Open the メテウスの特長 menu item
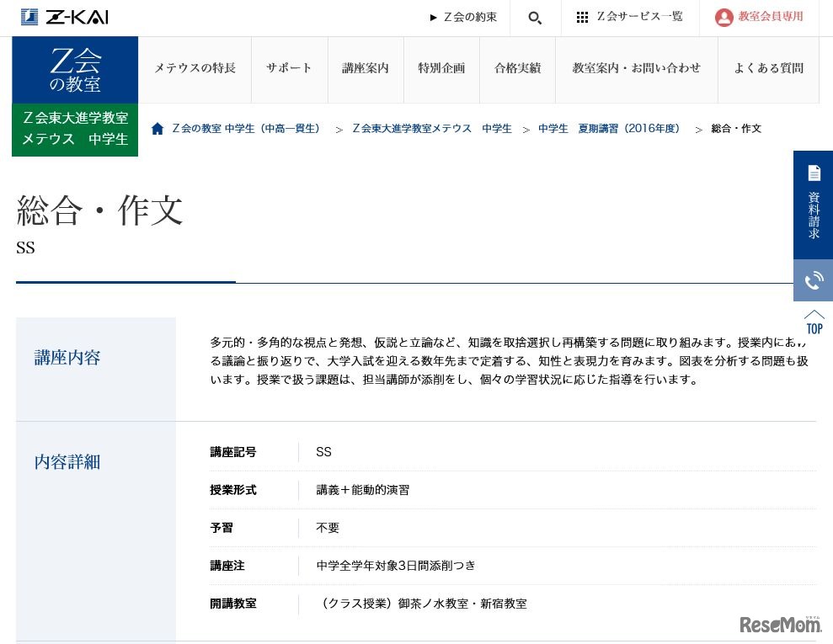Image resolution: width=833 pixels, height=644 pixels. click(194, 68)
